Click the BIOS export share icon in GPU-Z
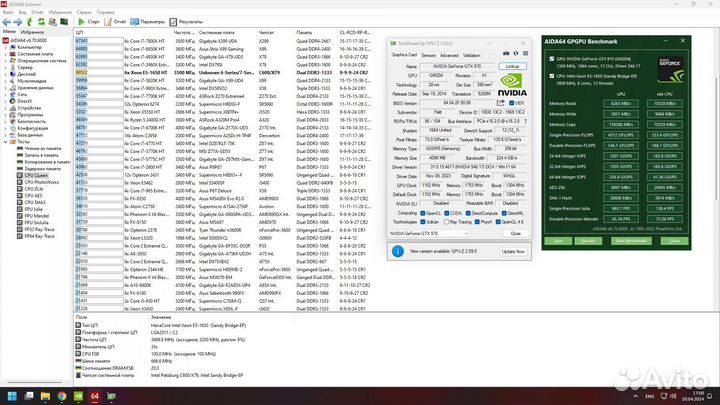720x405 pixels. click(x=501, y=103)
